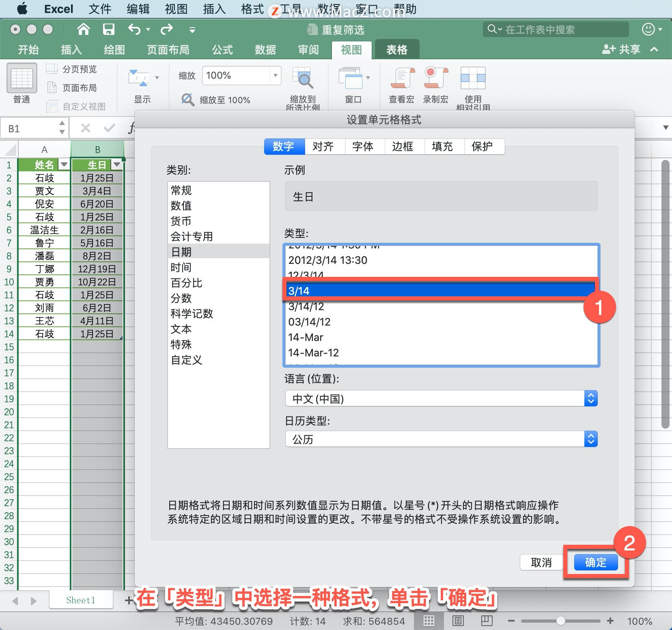Open the 姓名 column filter dropdown
Screen dimensions: 672x630
click(x=64, y=164)
